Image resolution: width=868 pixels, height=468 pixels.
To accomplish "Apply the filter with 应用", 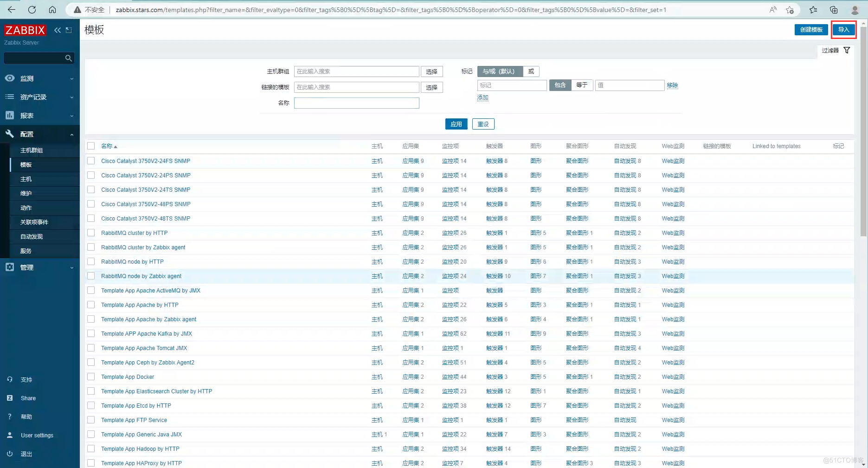I will click(x=457, y=124).
